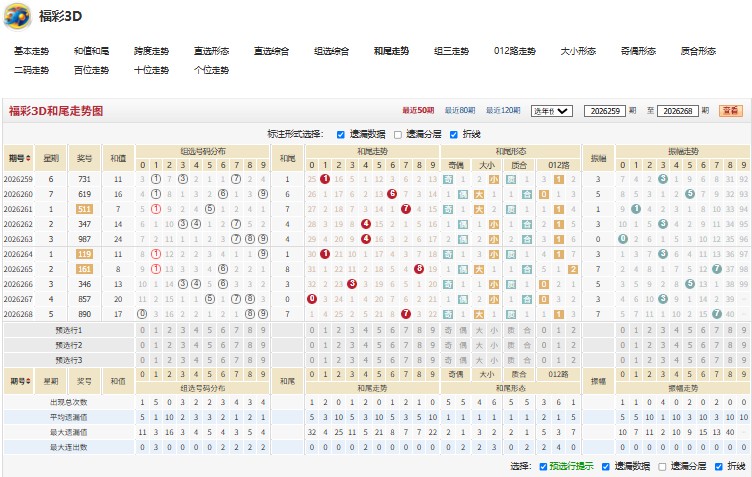Sort by 期号 arrows in top header
The width and height of the screenshot is (752, 477).
coord(28,158)
